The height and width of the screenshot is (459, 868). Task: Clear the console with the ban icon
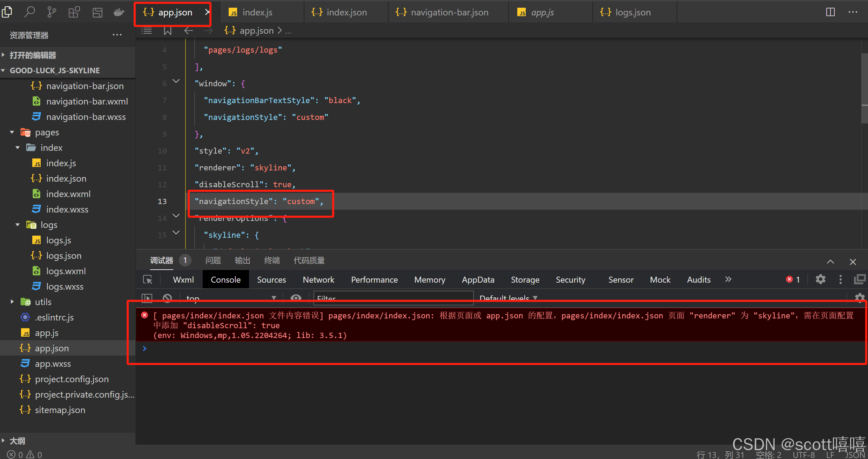[x=167, y=298]
